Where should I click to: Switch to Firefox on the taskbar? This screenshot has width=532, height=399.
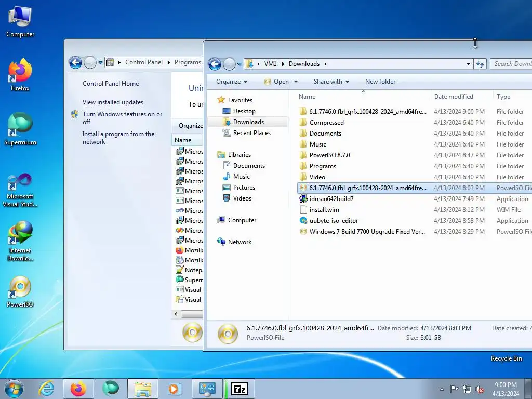click(x=78, y=389)
